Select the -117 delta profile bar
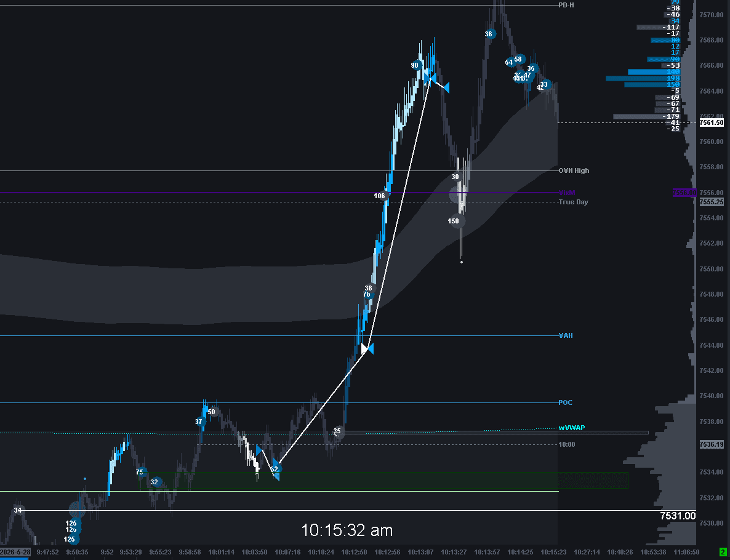The image size is (730, 560). 659,28
